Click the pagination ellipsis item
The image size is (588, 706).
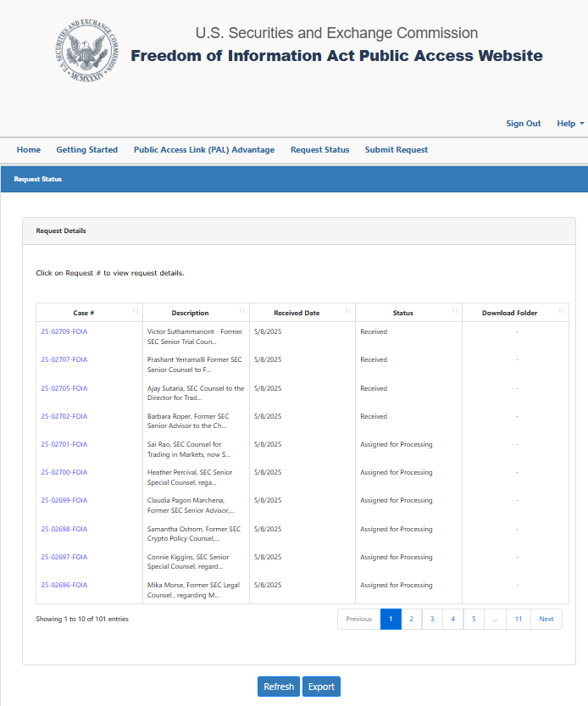[x=496, y=619]
